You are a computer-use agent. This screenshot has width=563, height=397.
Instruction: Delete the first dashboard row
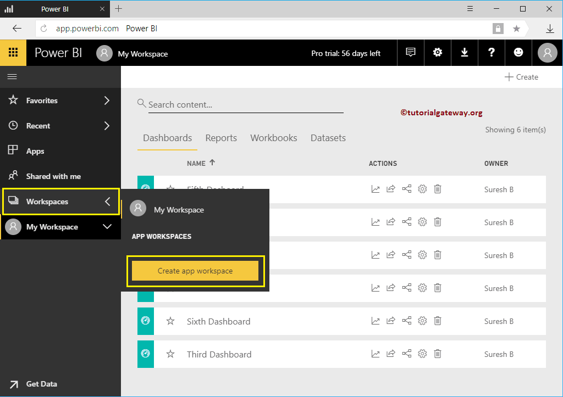click(437, 189)
